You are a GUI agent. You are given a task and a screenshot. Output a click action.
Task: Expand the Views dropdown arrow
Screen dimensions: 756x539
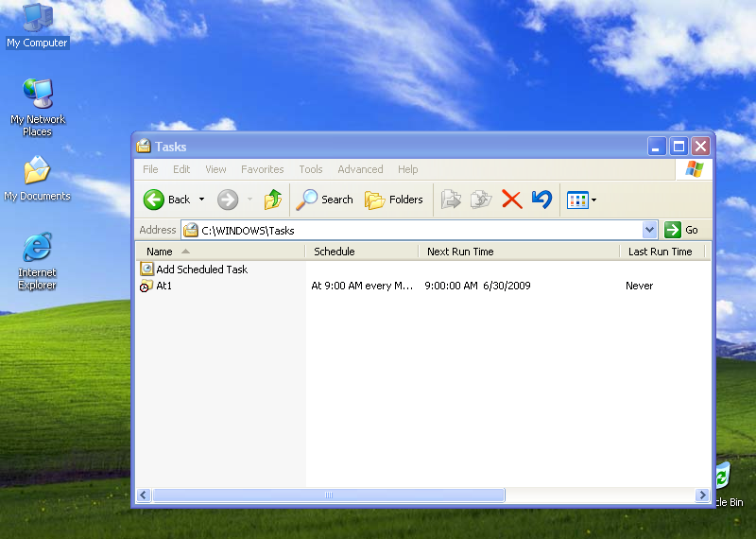click(594, 200)
